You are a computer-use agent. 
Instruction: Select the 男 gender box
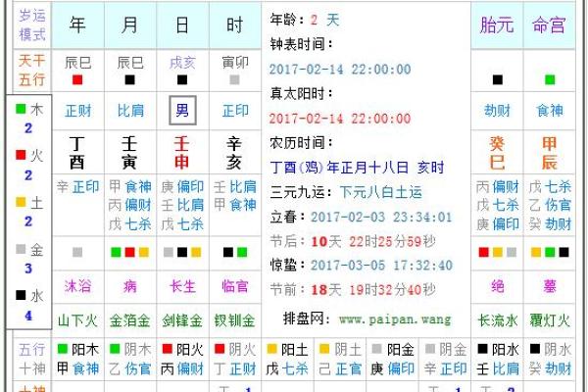pos(181,111)
